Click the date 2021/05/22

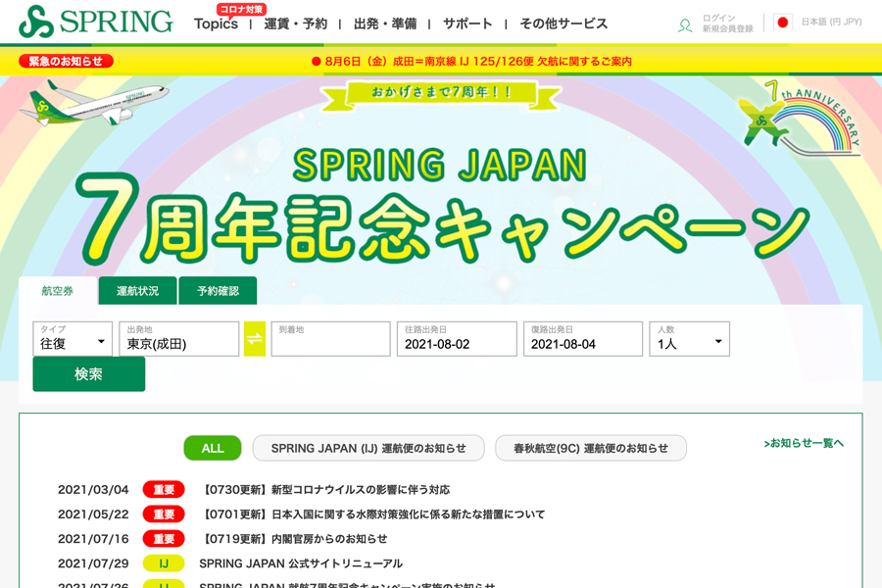pos(93,514)
